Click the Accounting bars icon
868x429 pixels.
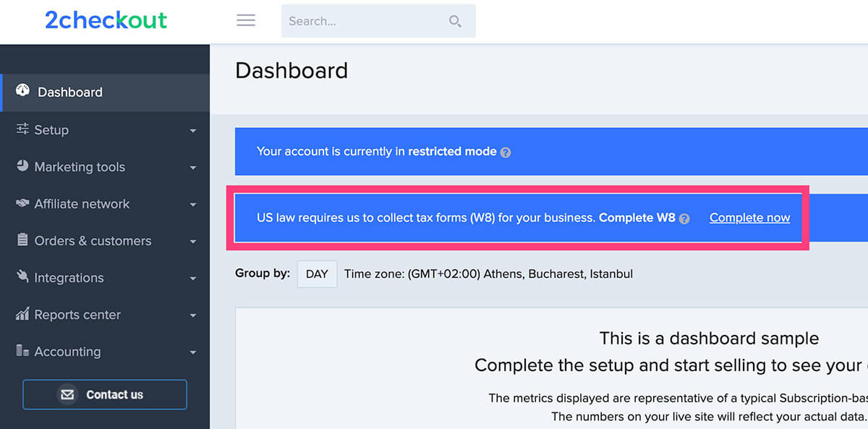coord(22,351)
